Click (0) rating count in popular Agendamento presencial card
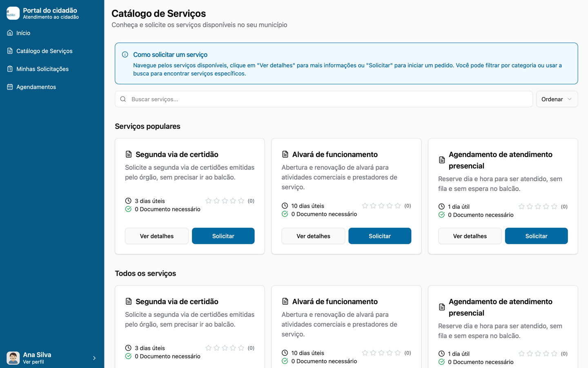Screen dimensions: 588x368 click(564, 206)
